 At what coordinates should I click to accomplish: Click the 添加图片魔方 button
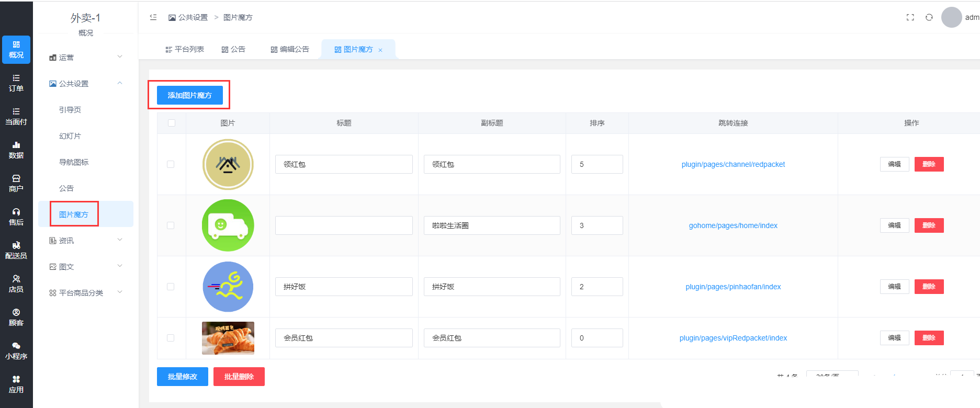(x=190, y=95)
